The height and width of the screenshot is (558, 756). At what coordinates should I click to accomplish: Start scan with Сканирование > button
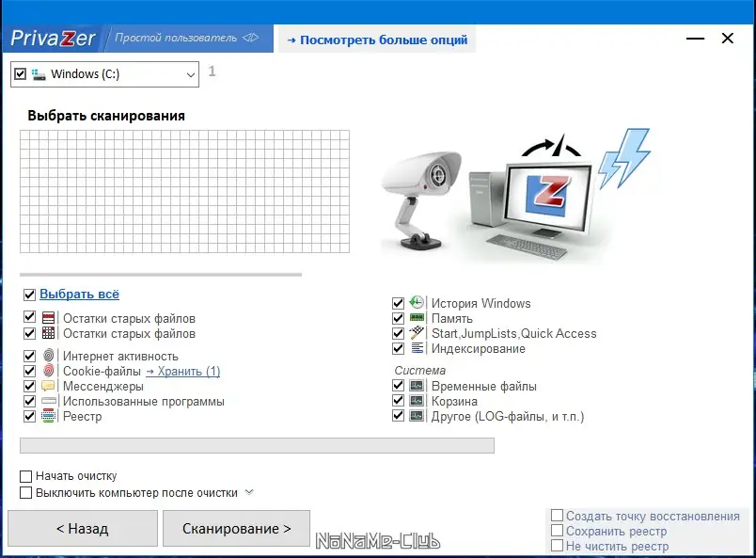236,529
